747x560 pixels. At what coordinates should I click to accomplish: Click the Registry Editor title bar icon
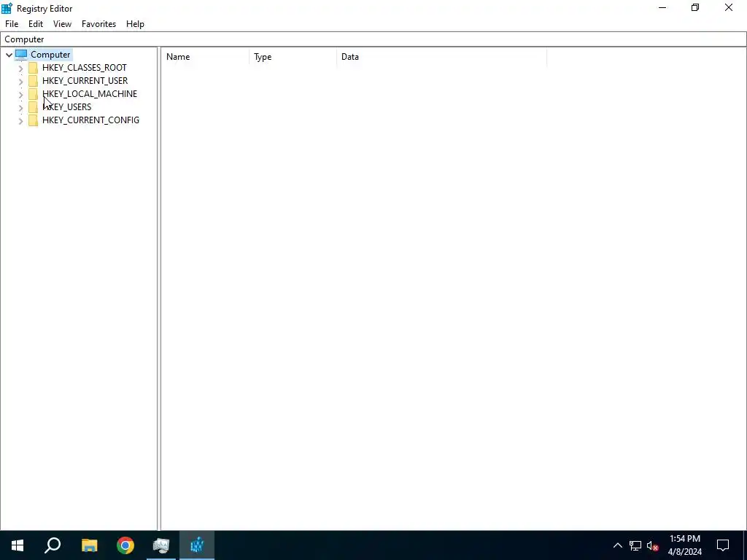click(7, 8)
